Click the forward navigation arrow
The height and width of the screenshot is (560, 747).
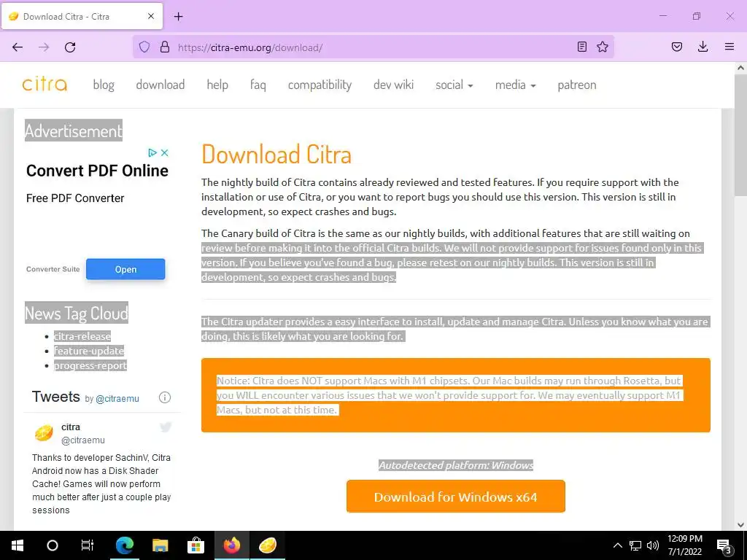tap(44, 47)
